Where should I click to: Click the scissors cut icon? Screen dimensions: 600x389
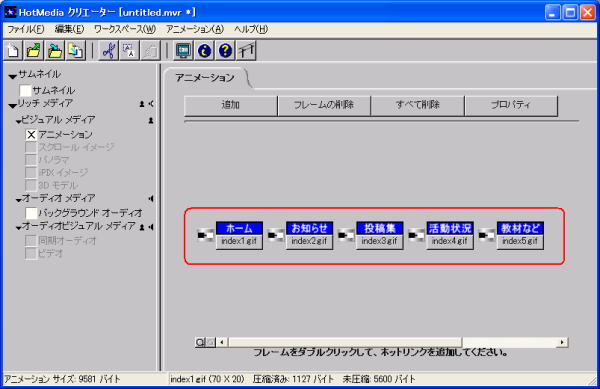click(109, 50)
